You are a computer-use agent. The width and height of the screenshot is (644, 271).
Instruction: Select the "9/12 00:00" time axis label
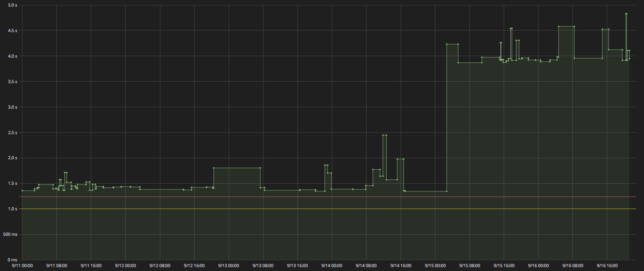tap(126, 266)
